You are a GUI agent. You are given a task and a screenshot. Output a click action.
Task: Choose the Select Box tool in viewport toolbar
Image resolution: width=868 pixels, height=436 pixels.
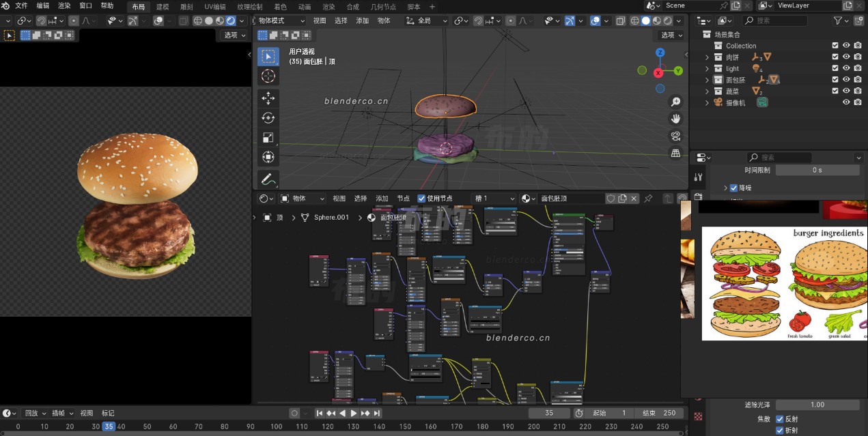click(x=268, y=56)
